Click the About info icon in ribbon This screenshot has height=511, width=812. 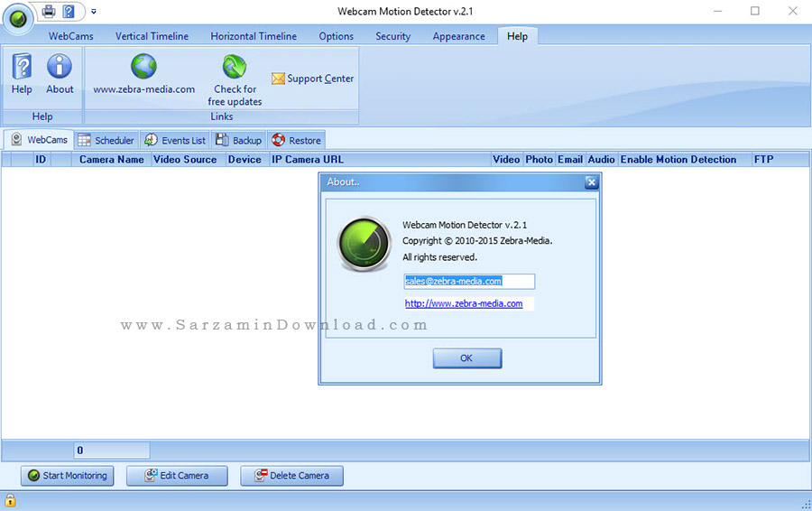pyautogui.click(x=60, y=74)
